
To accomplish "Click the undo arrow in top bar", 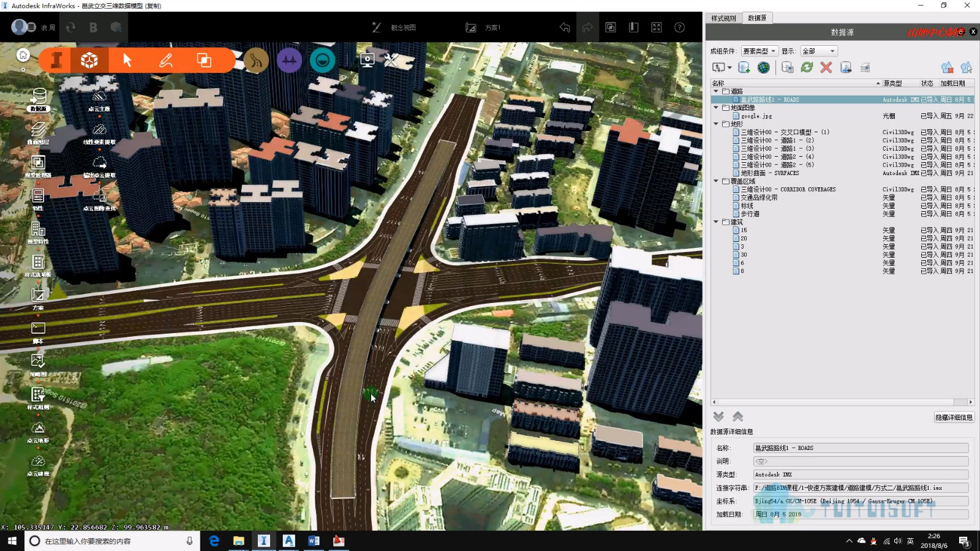I will click(x=565, y=28).
